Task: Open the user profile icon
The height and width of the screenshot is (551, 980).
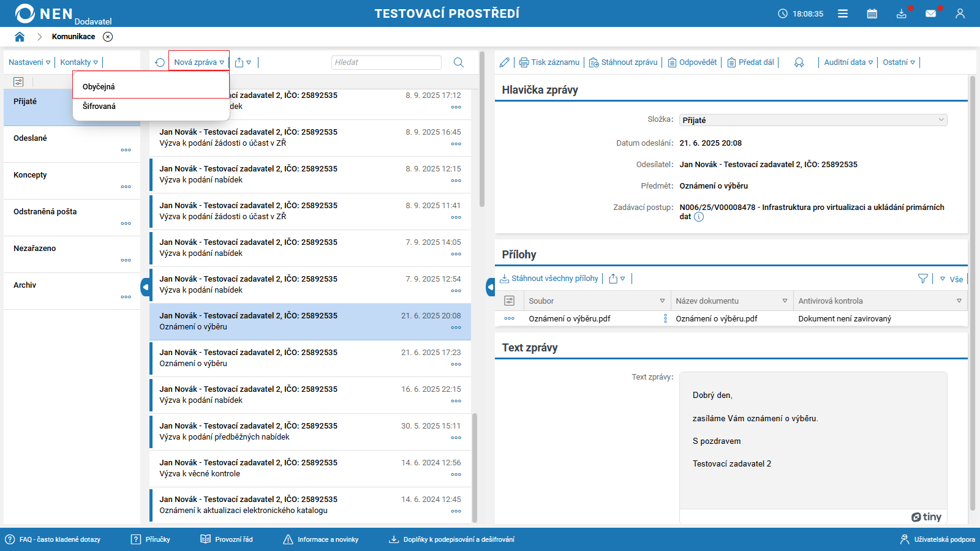Action: click(960, 13)
